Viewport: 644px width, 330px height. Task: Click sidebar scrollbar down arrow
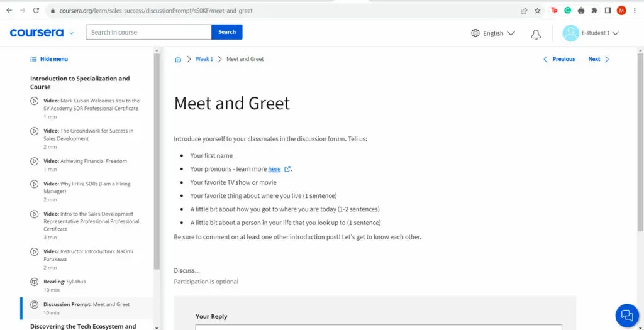[157, 327]
